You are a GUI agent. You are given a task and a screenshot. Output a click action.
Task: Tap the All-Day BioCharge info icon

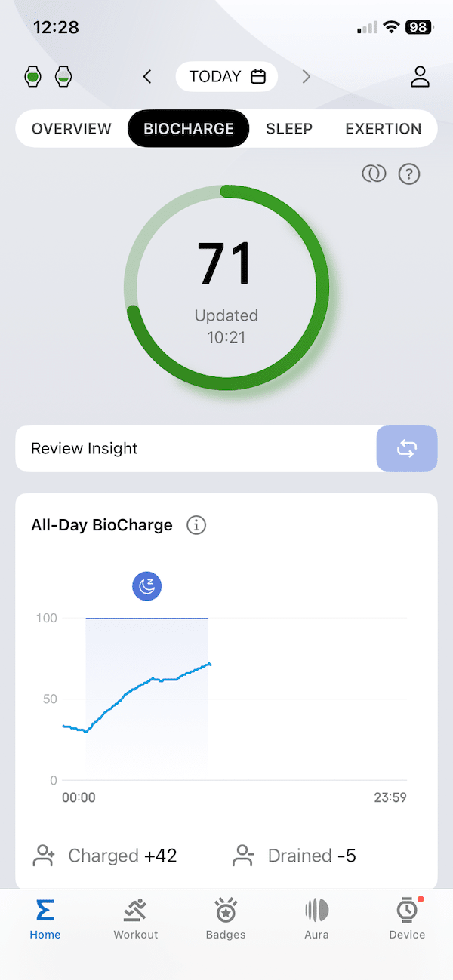click(x=196, y=525)
